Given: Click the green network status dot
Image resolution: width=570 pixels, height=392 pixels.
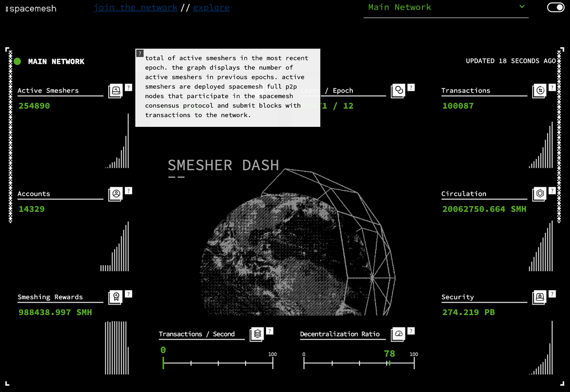Looking at the screenshot, I should (x=17, y=61).
